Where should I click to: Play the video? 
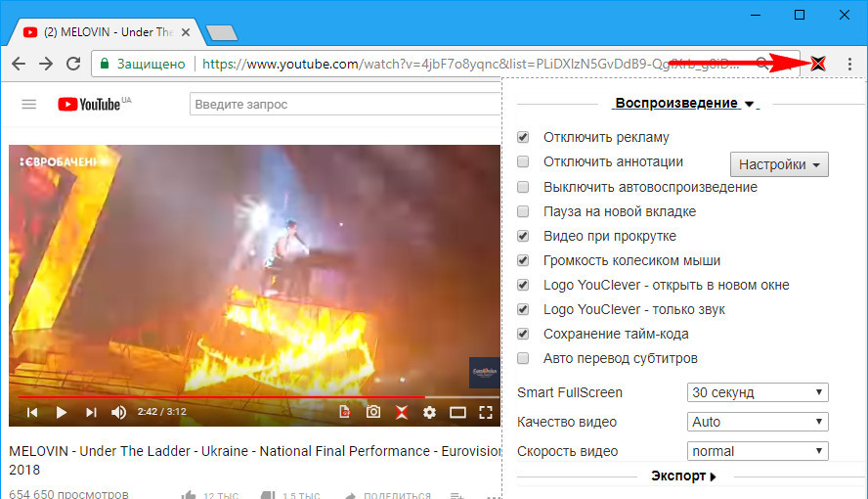(62, 412)
